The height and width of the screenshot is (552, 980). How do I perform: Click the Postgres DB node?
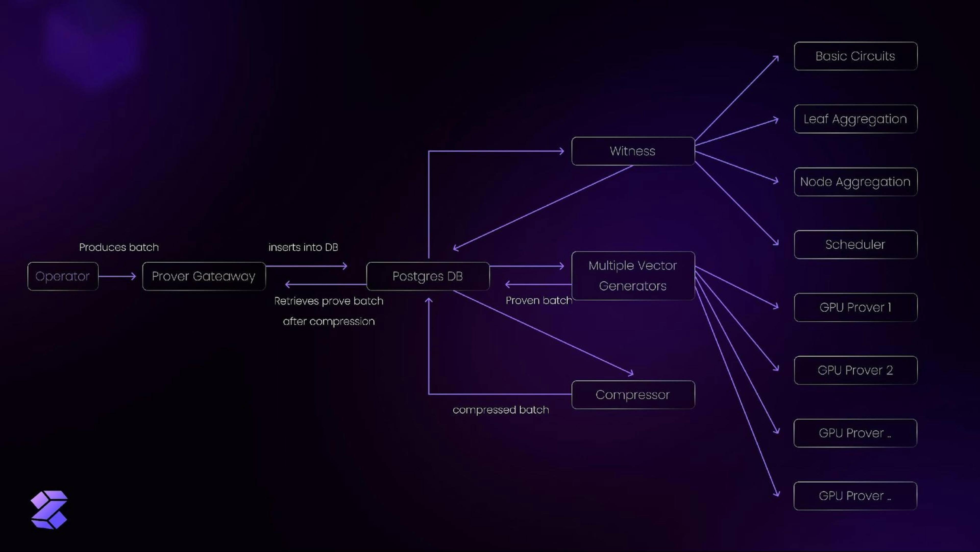pyautogui.click(x=427, y=276)
